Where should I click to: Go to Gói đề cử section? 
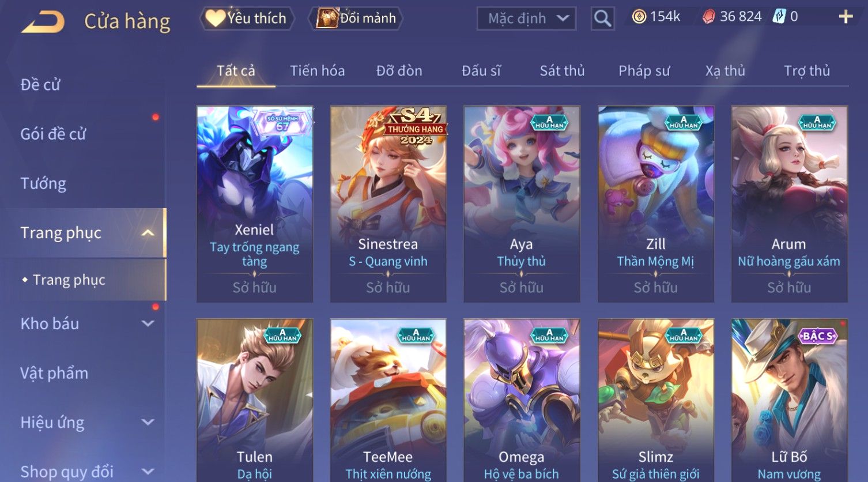[53, 134]
